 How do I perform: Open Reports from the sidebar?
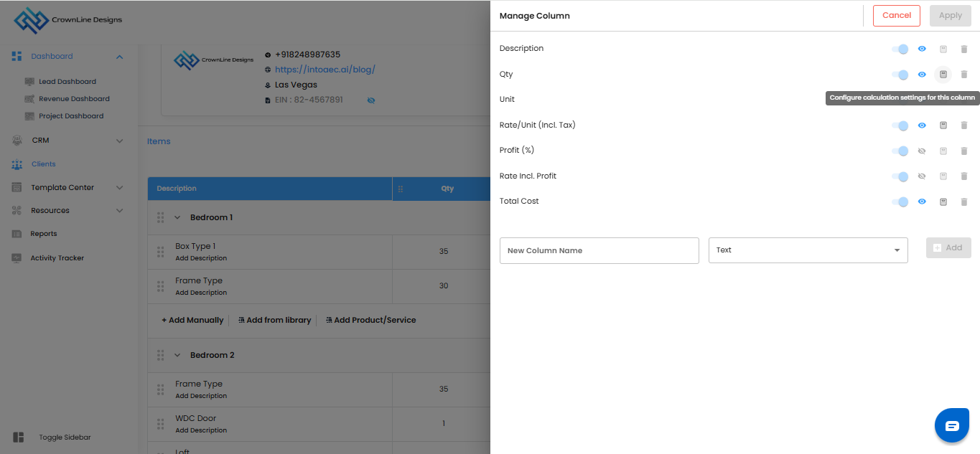(x=44, y=234)
